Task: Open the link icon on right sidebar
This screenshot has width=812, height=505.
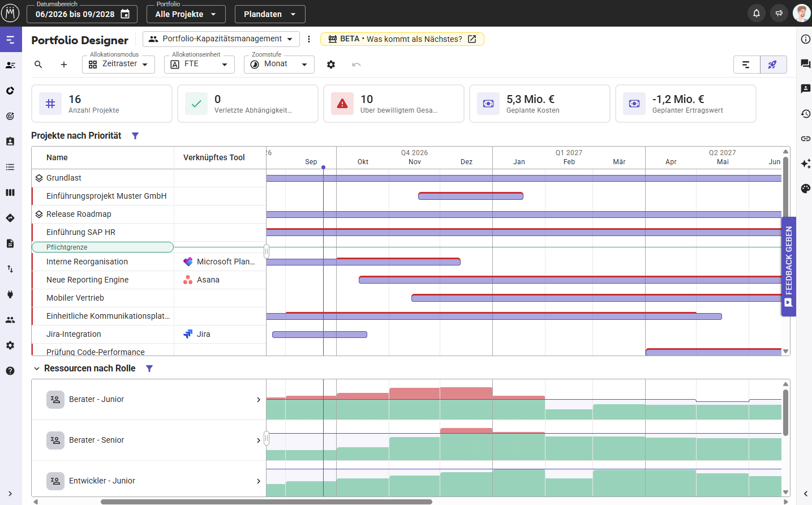Action: click(806, 139)
